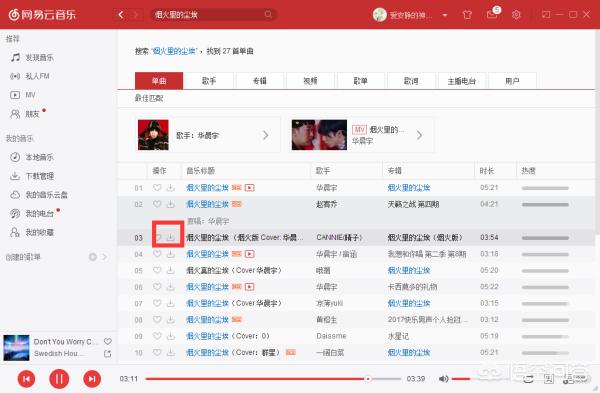600x393 pixels.
Task: Go back with the navigation back arrow
Action: (121, 15)
